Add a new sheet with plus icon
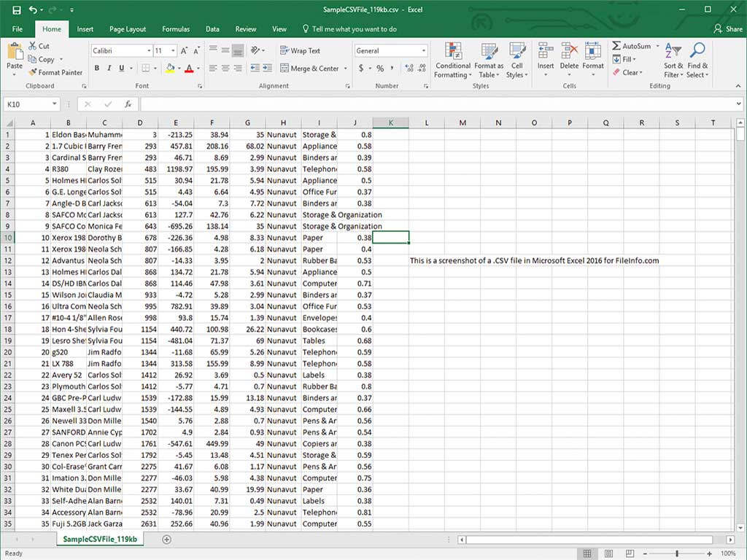Screen dimensions: 747x560 pos(166,540)
